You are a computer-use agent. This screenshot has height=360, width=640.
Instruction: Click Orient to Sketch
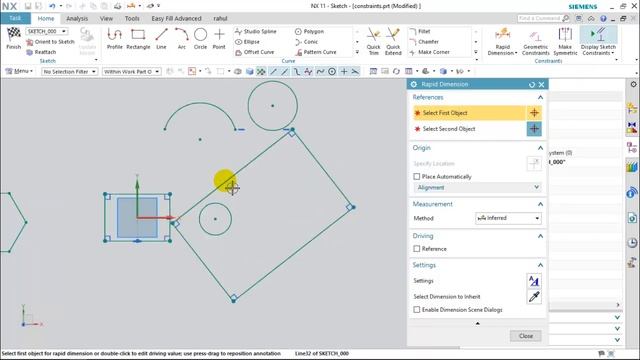coord(50,42)
